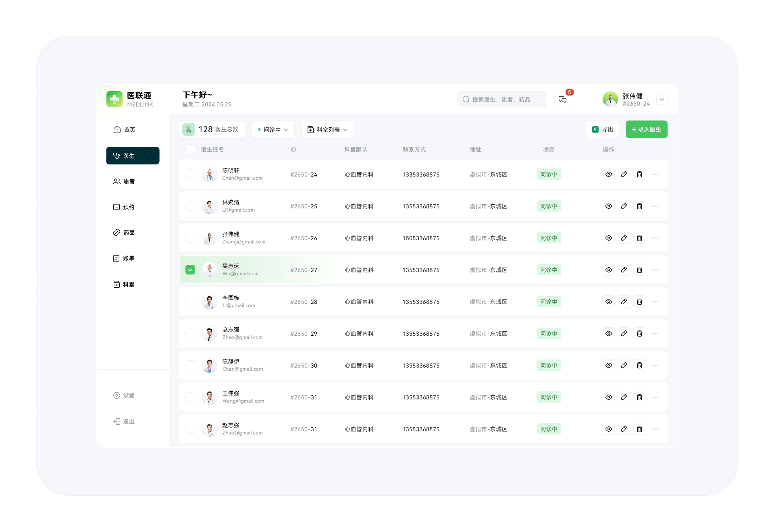Switch to the 账单 section

[124, 258]
